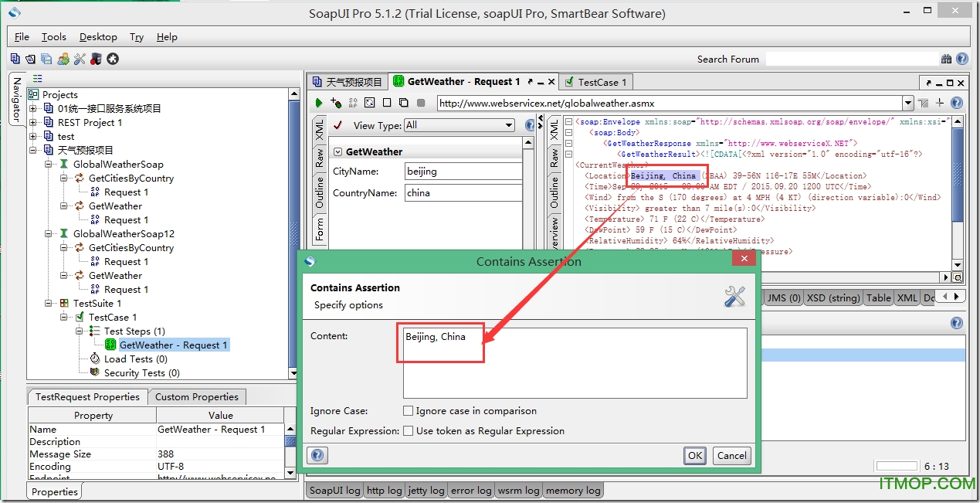This screenshot has width=980, height=503.
Task: Open the http log tab
Action: [x=384, y=490]
